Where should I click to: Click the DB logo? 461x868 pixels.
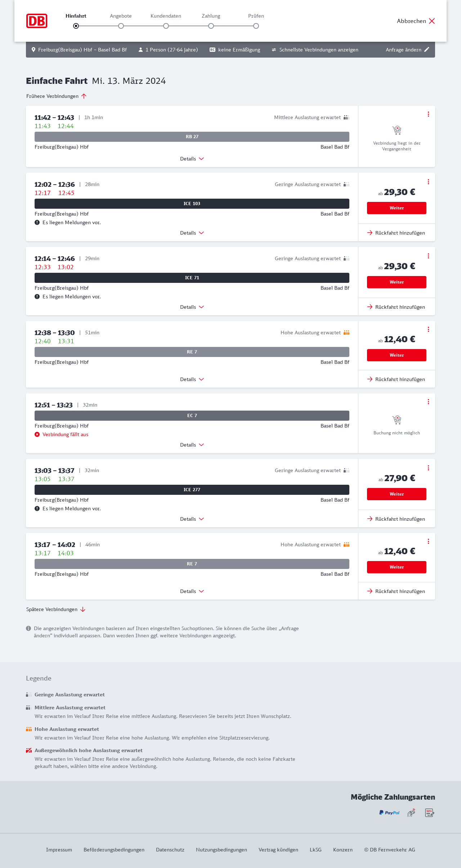tap(37, 21)
